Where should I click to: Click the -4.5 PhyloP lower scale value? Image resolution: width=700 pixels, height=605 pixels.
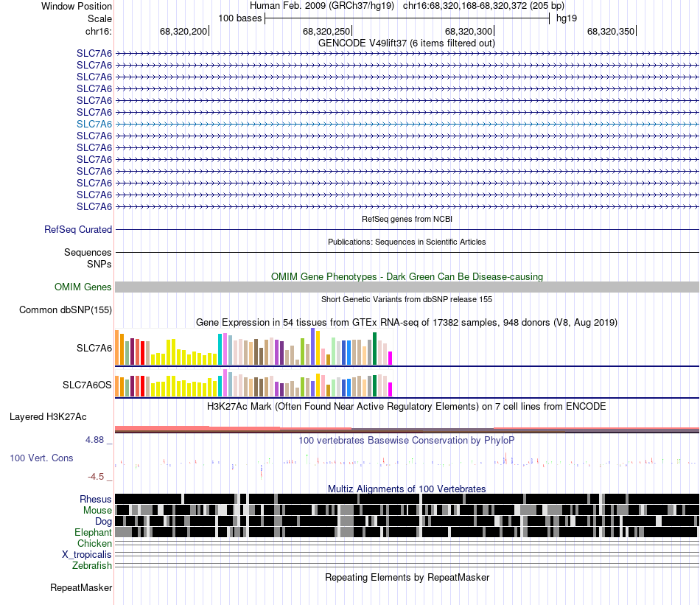(x=96, y=477)
